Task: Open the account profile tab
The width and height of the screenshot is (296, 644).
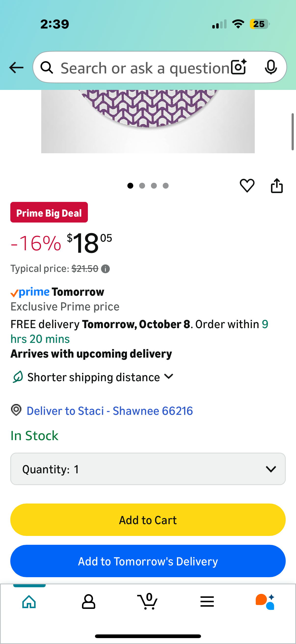Action: [88, 602]
